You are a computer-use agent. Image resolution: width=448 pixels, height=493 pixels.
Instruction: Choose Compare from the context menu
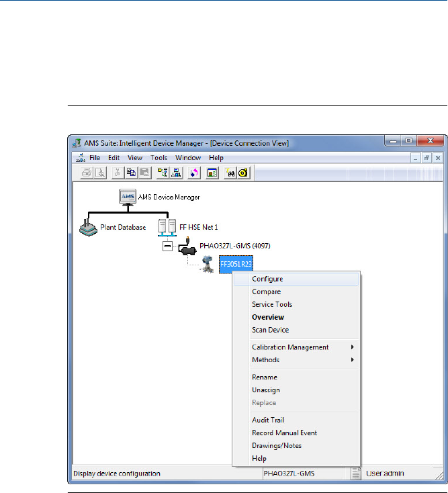(296, 292)
